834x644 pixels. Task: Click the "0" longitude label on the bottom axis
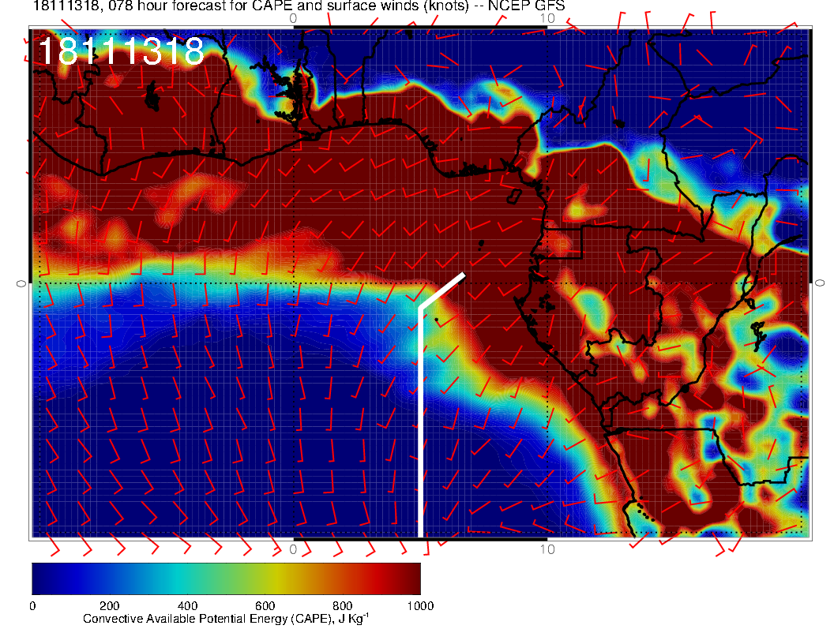pos(293,549)
